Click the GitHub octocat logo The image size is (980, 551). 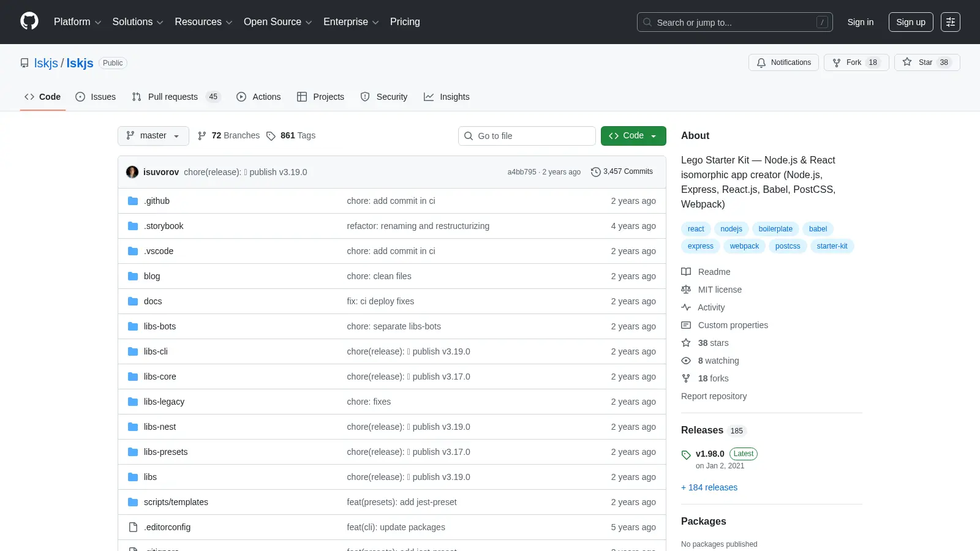coord(29,21)
